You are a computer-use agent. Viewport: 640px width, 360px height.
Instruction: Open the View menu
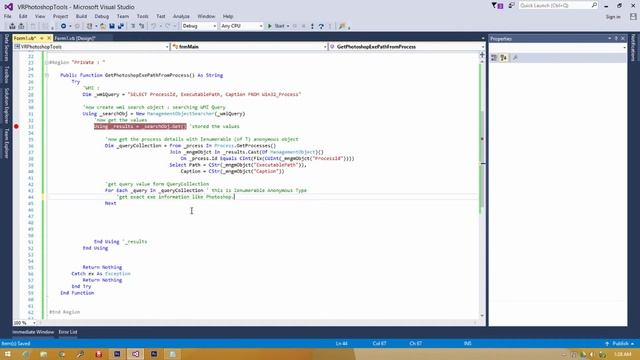(x=40, y=16)
